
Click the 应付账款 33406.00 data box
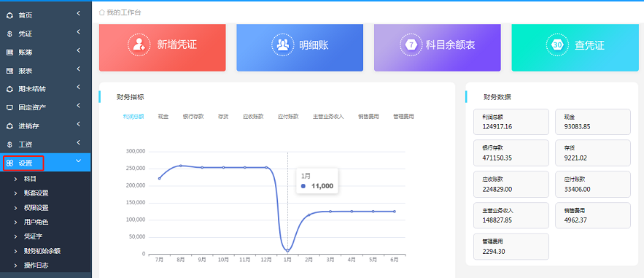click(593, 184)
